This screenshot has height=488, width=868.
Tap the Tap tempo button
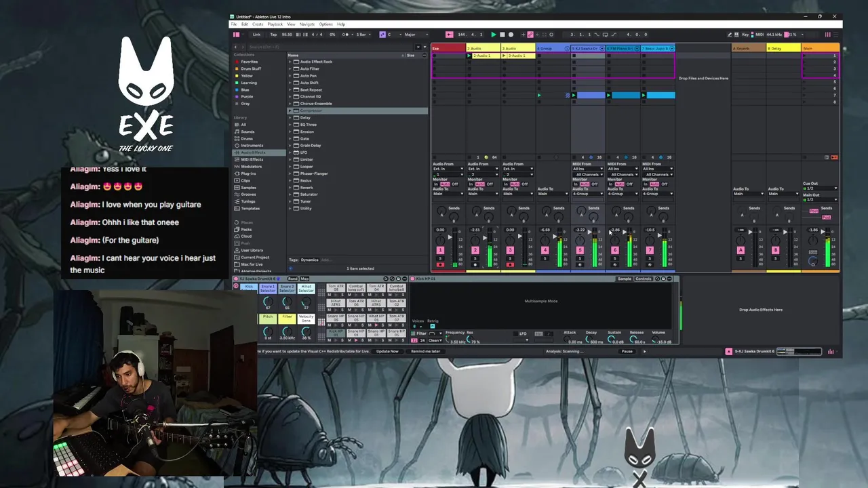point(273,35)
